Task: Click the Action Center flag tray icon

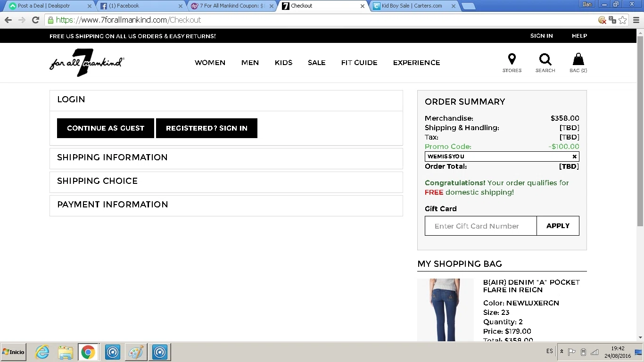Action: (572, 352)
